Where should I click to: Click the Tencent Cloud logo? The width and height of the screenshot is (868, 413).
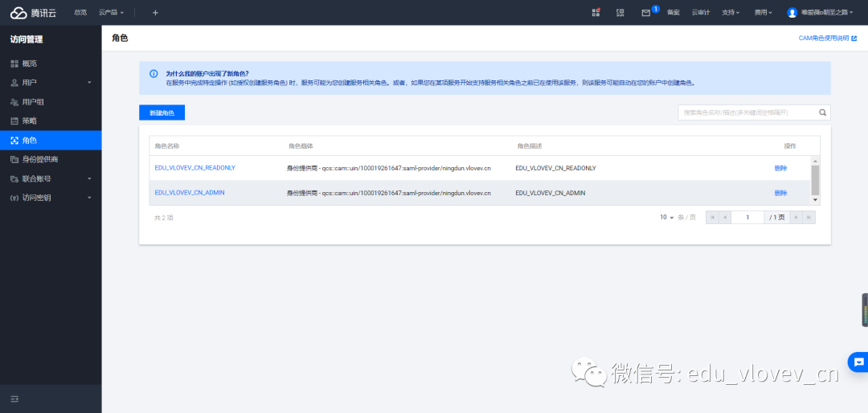coord(33,13)
